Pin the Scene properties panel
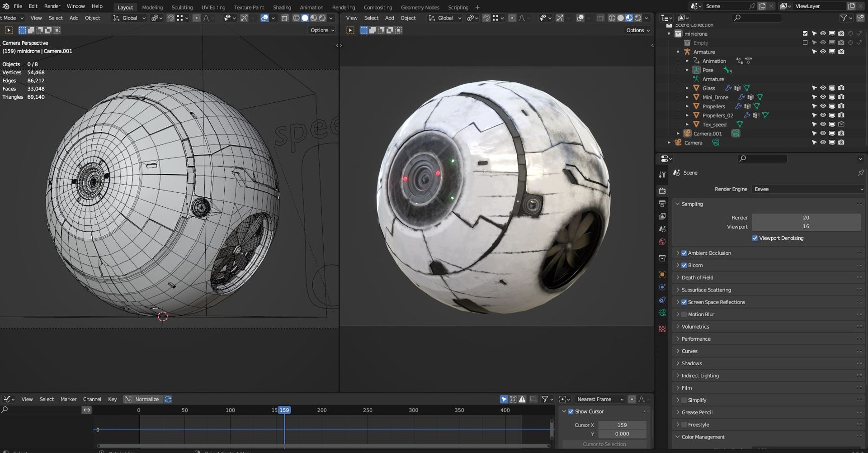Image resolution: width=868 pixels, height=453 pixels. [x=860, y=173]
